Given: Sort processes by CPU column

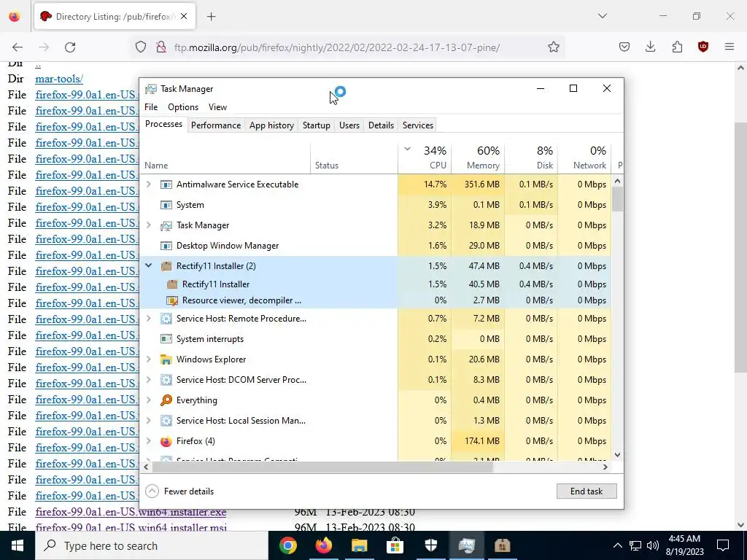Looking at the screenshot, I should click(425, 157).
